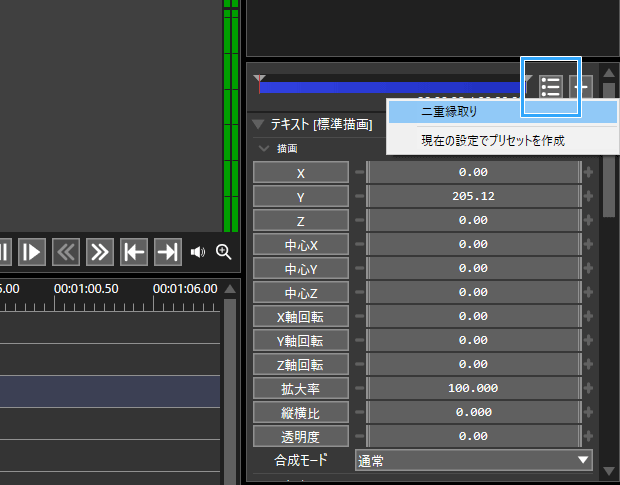
Task: Click the minus icon in the X軸回転 row
Action: [359, 316]
